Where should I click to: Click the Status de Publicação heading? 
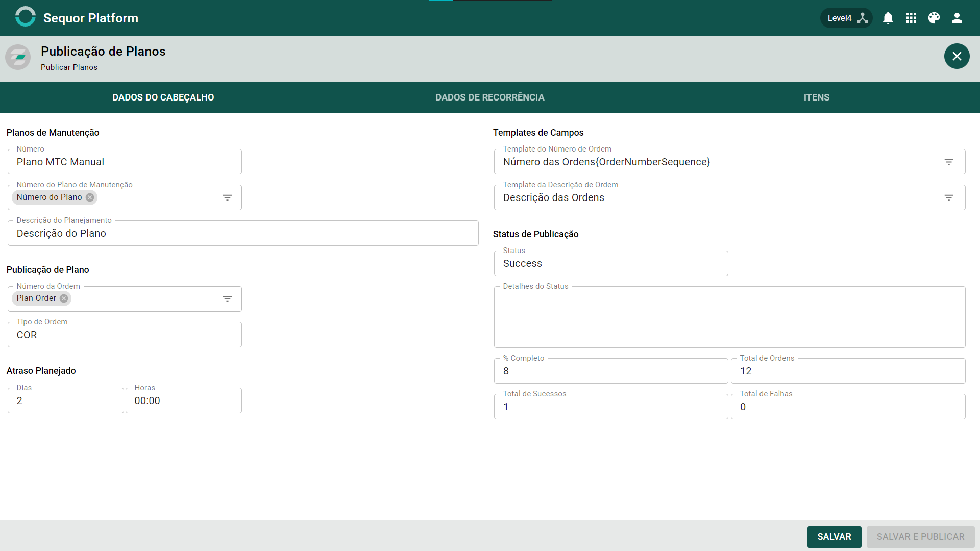[x=535, y=234]
